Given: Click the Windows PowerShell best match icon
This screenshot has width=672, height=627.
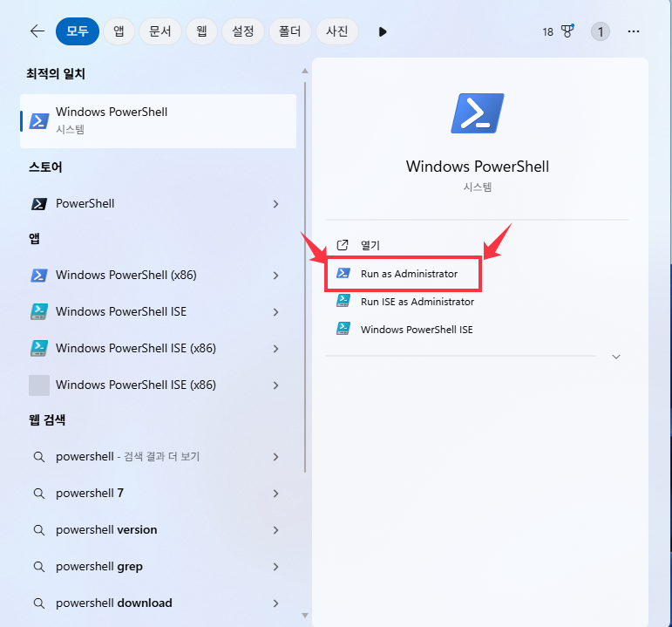Looking at the screenshot, I should pyautogui.click(x=39, y=121).
